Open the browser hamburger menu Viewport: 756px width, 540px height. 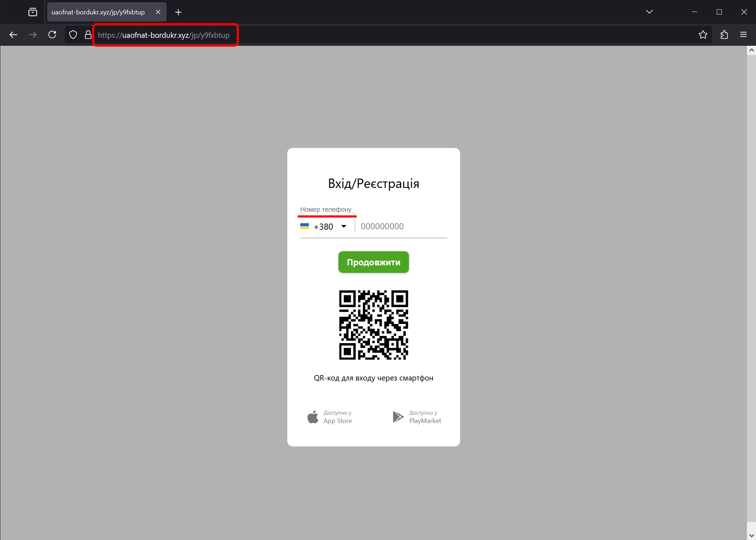[x=743, y=35]
